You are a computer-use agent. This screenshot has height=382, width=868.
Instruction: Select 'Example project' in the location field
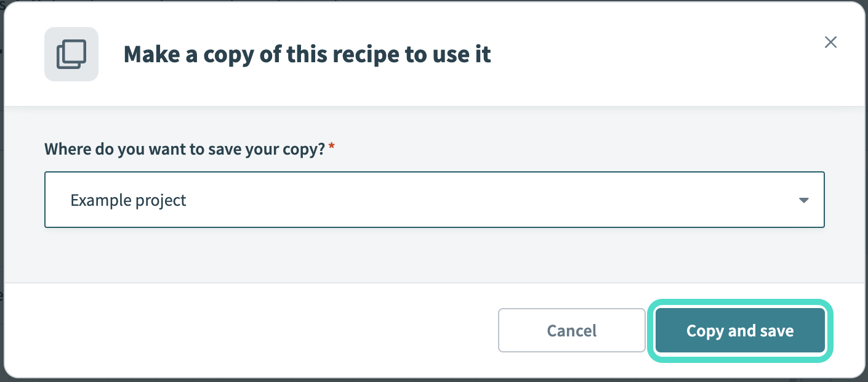128,200
